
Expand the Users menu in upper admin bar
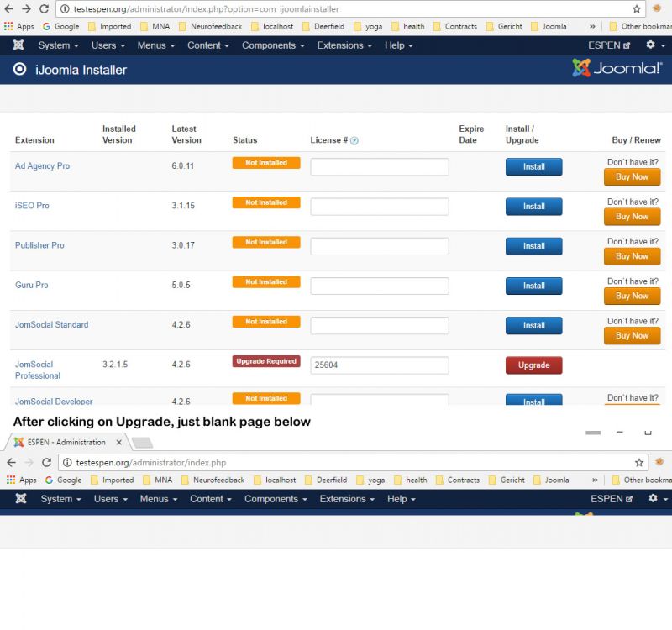tap(108, 45)
